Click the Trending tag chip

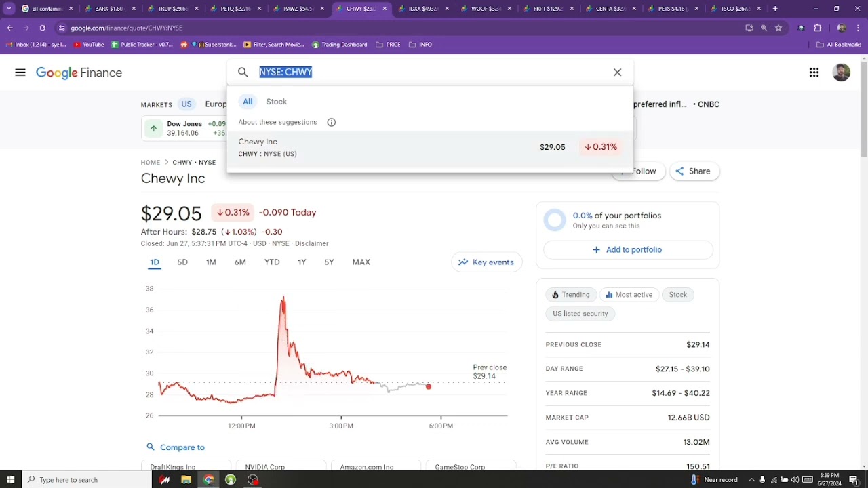(570, 295)
